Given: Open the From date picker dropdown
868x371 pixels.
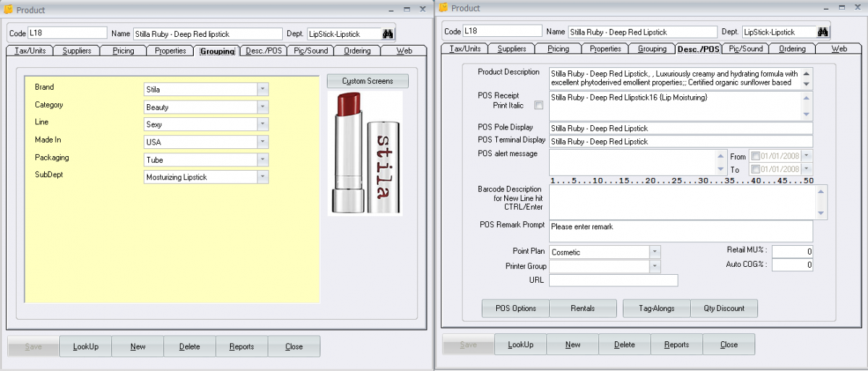Looking at the screenshot, I should click(x=807, y=155).
